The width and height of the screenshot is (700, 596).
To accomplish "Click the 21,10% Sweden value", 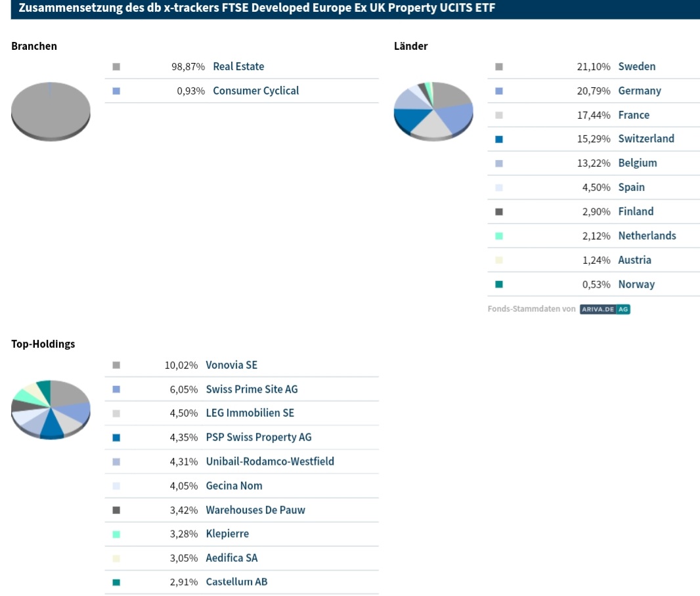I will click(x=594, y=67).
